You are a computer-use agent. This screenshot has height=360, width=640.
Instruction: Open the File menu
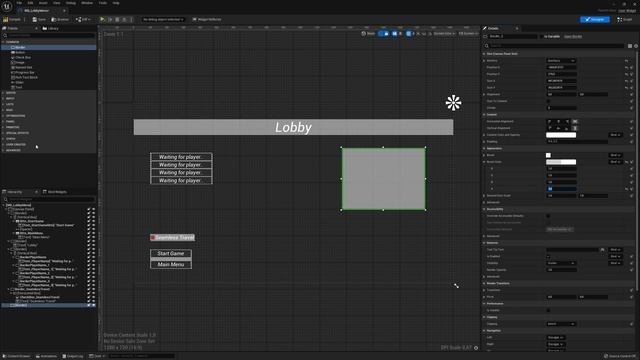tap(19, 3)
